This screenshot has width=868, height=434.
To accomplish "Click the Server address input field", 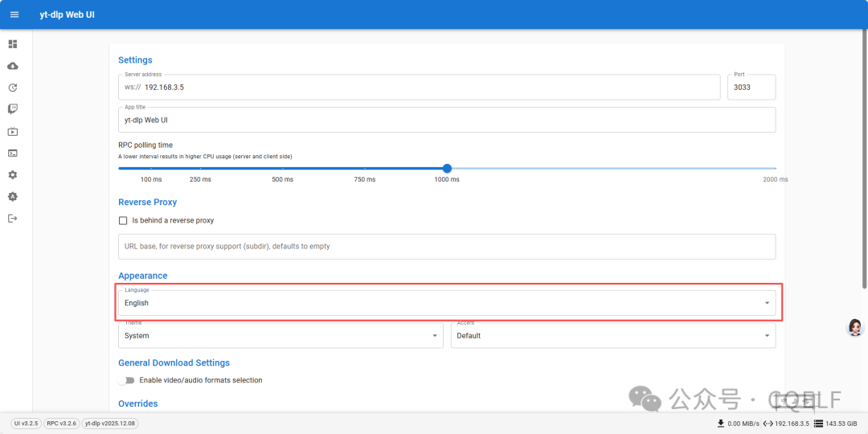I will [x=426, y=87].
